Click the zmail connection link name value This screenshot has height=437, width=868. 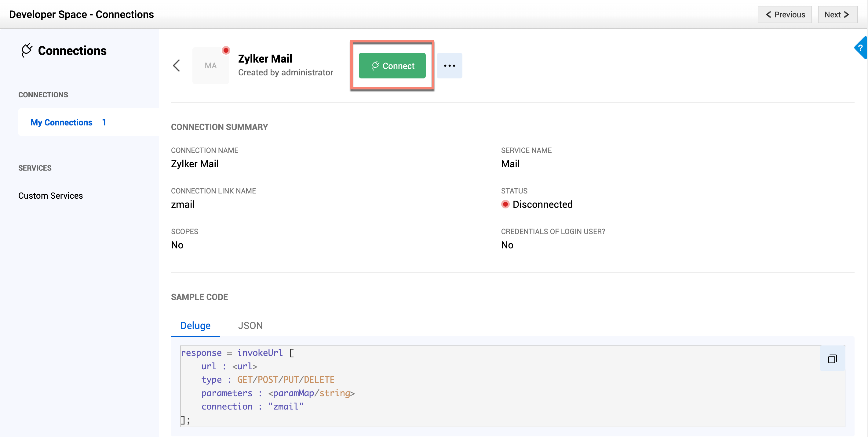tap(183, 204)
